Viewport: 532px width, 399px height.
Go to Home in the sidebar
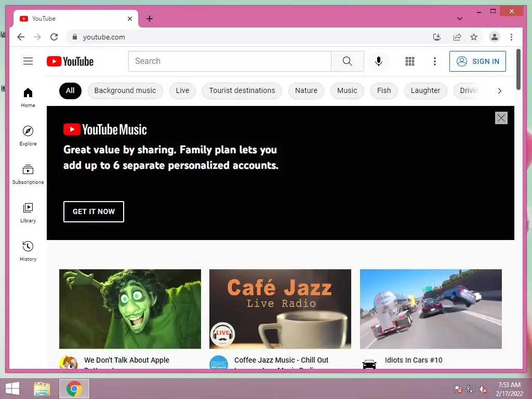(x=28, y=97)
